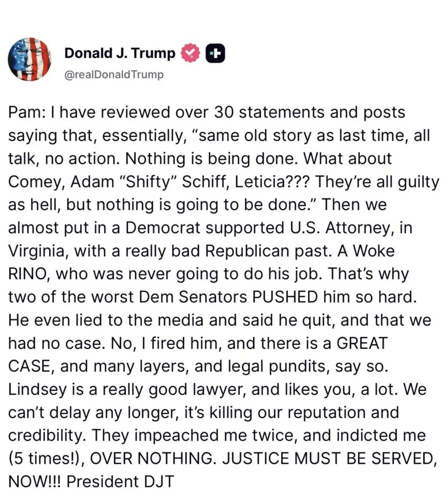This screenshot has height=503, width=448.
Task: Open the @realDonaldTrump handle
Action: tap(114, 75)
